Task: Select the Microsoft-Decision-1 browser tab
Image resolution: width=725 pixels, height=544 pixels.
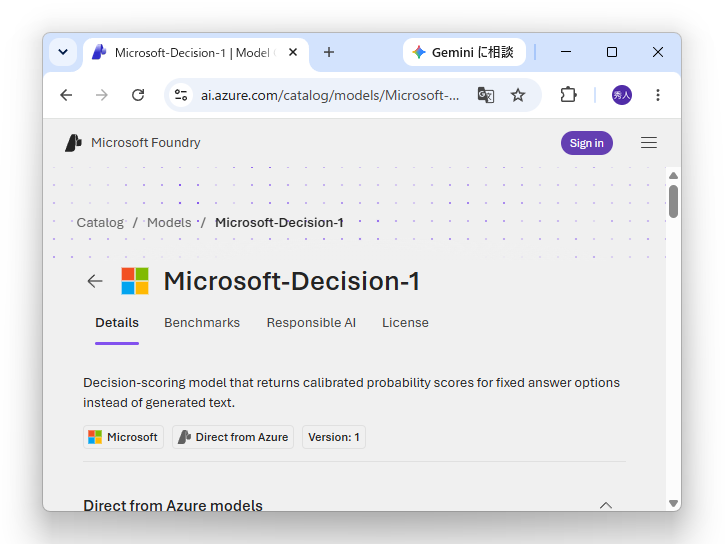Action: coord(194,53)
